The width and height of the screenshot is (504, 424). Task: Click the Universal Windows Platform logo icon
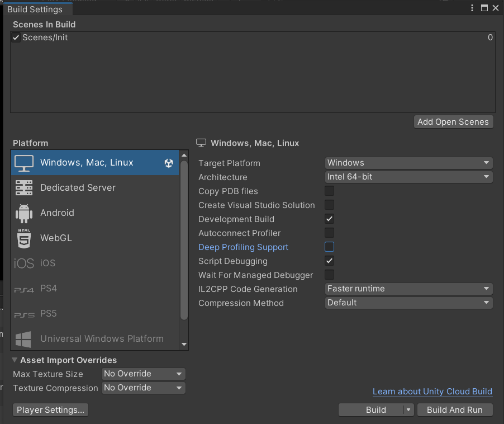point(23,340)
